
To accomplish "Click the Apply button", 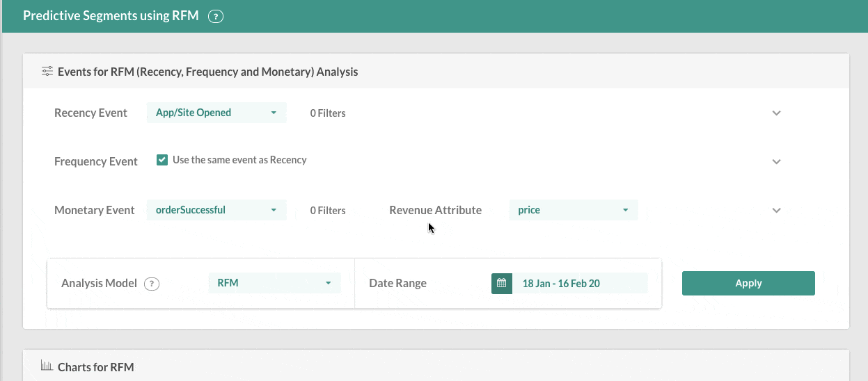I will coord(748,283).
